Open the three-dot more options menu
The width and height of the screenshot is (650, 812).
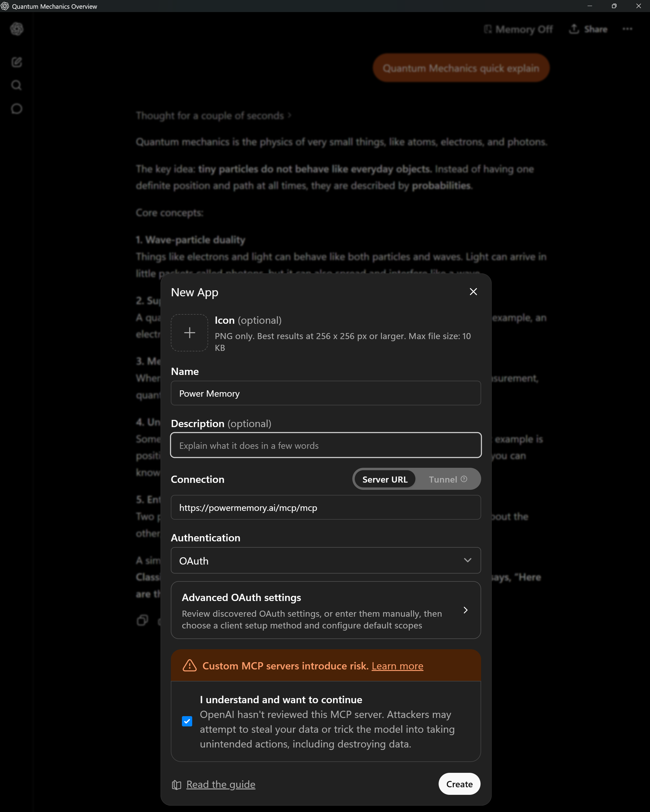tap(627, 29)
